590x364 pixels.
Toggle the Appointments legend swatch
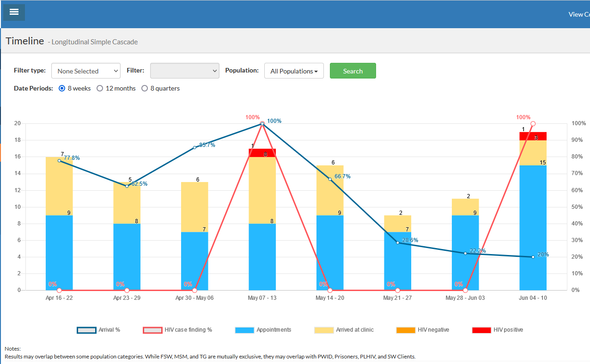point(244,330)
